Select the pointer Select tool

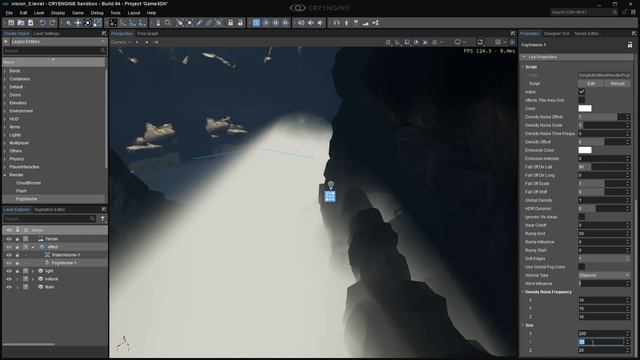pyautogui.click(x=69, y=23)
